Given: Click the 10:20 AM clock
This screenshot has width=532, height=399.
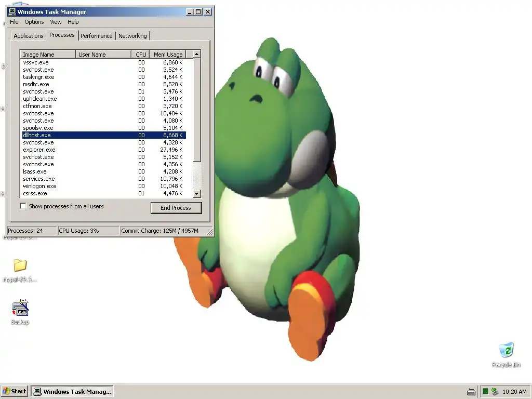Looking at the screenshot, I should point(514,392).
